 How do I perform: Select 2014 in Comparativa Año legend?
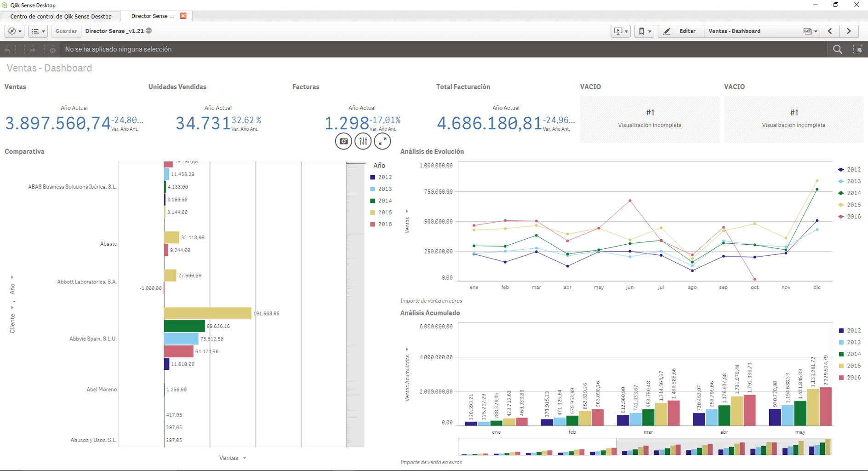click(x=381, y=201)
